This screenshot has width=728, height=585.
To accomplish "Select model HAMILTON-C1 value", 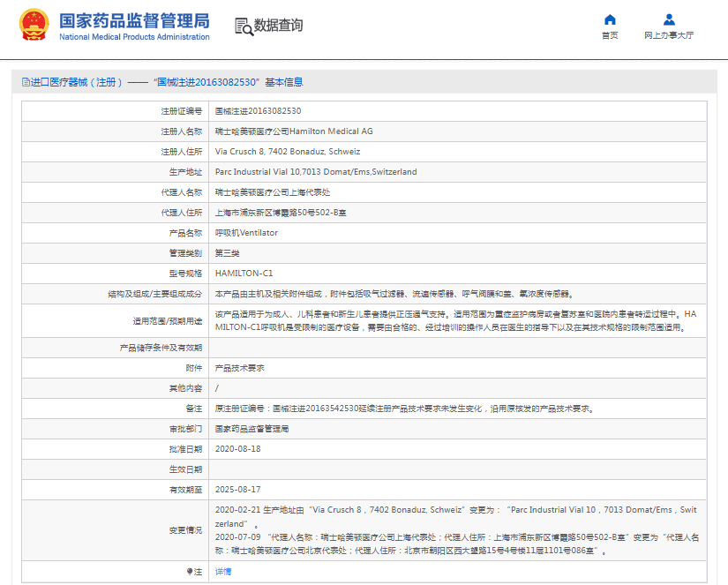I will (x=244, y=274).
